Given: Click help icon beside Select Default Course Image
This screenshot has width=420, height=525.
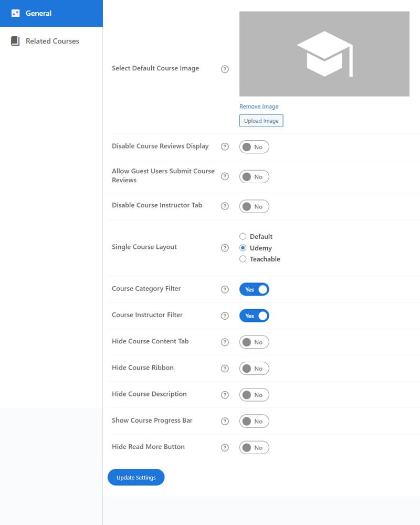Looking at the screenshot, I should [x=225, y=69].
